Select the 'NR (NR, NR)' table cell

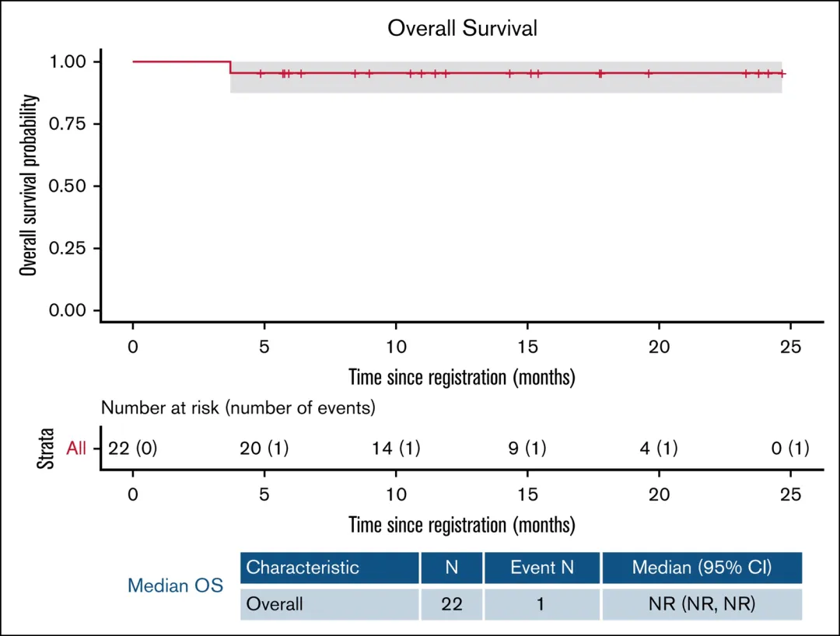(x=702, y=604)
